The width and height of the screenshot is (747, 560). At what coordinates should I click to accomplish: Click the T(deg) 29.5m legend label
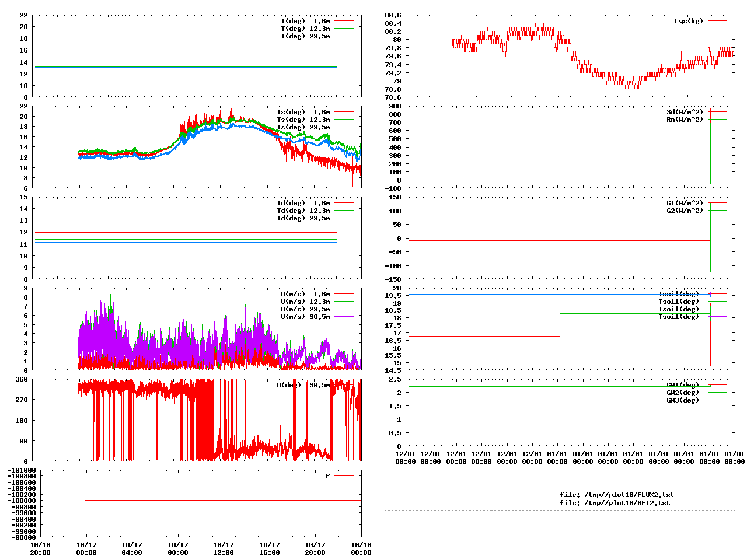[305, 36]
